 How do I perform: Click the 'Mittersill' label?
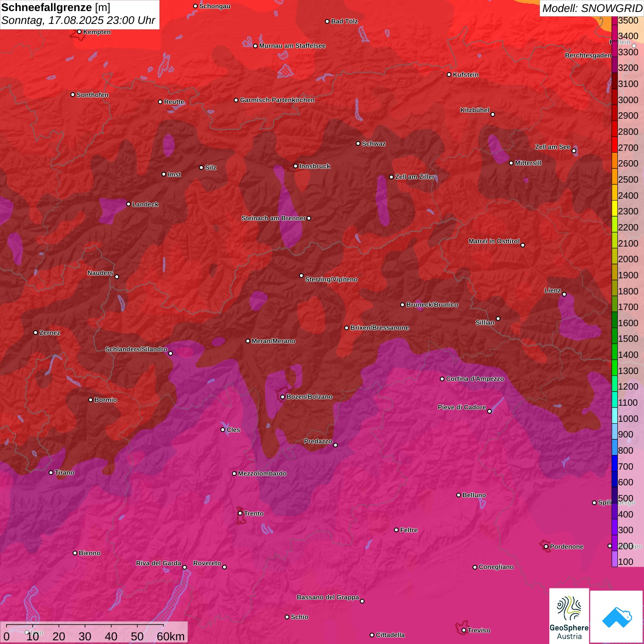528,163
